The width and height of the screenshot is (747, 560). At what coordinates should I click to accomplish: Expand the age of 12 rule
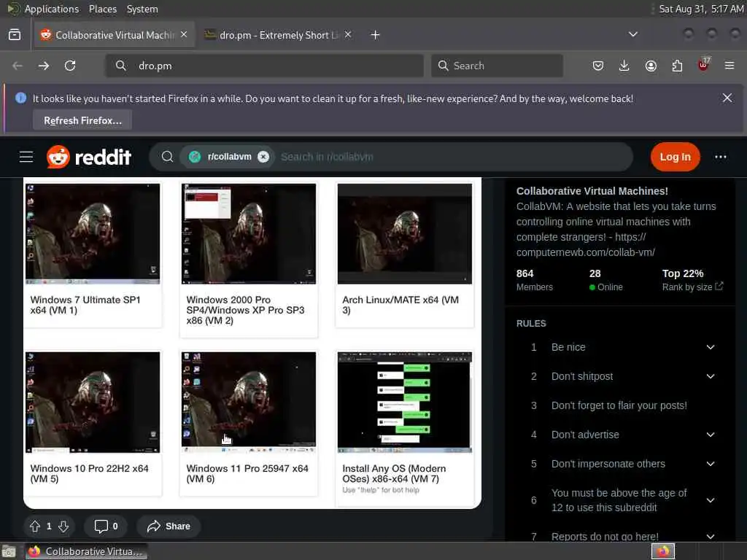[711, 500]
